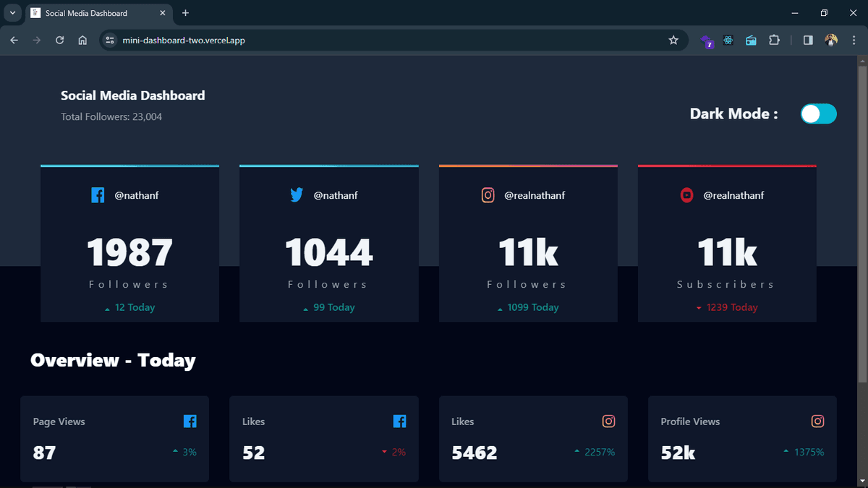Toggle the Dark Mode switch
The height and width of the screenshot is (488, 868).
coord(818,114)
